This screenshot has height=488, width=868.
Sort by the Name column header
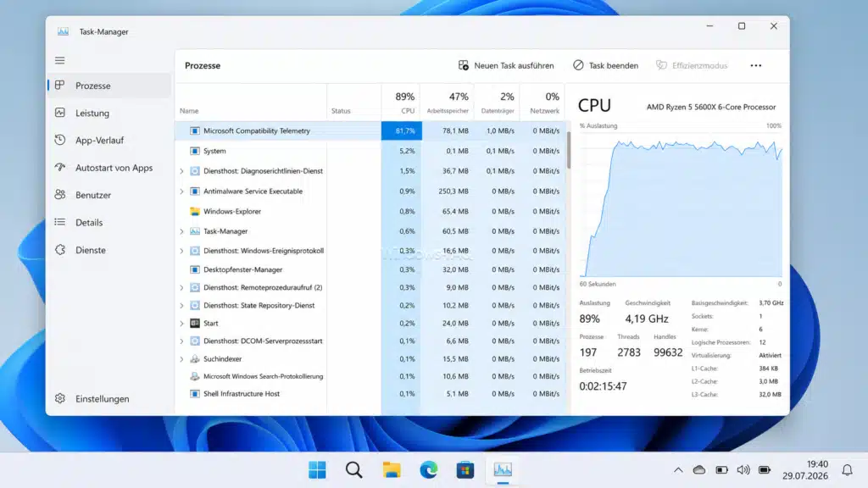(251, 103)
